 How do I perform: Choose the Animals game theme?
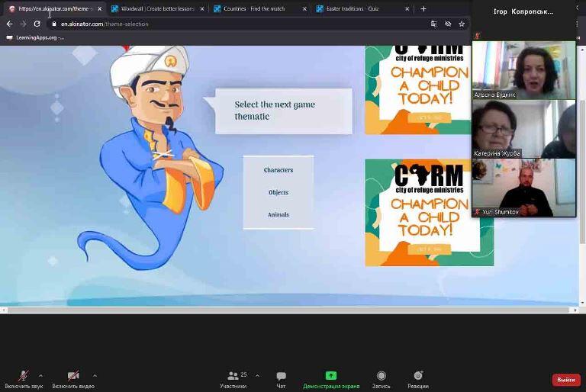[x=279, y=214]
